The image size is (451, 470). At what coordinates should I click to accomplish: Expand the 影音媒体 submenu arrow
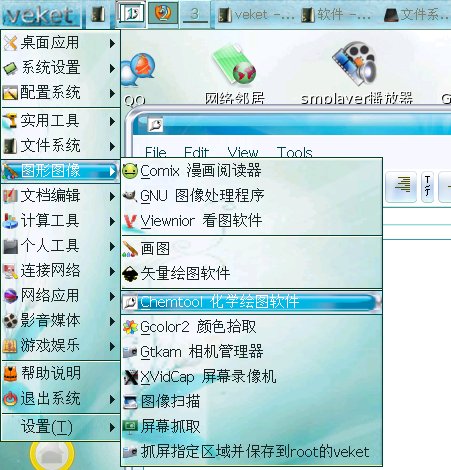tap(113, 321)
